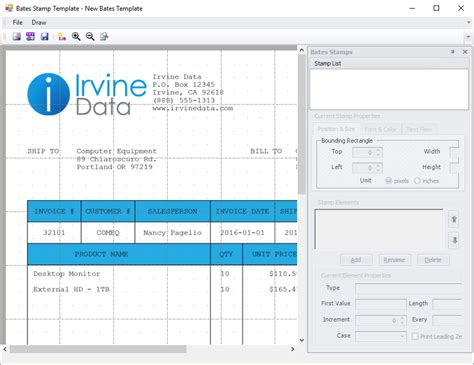Image resolution: width=474 pixels, height=365 pixels.
Task: Click the pin icon of Bates Stamps panel
Action: [x=453, y=52]
